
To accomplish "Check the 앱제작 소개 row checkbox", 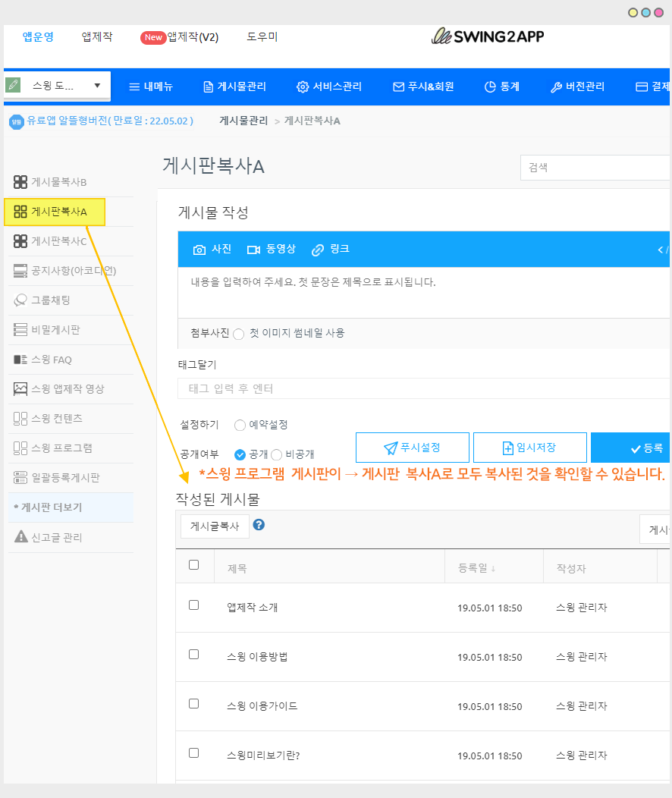I will [x=193, y=605].
